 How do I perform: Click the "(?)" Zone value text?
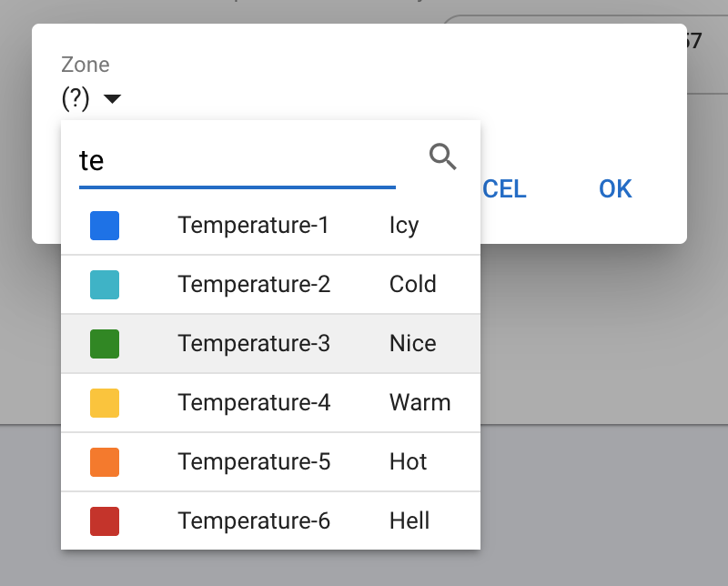coord(76,98)
